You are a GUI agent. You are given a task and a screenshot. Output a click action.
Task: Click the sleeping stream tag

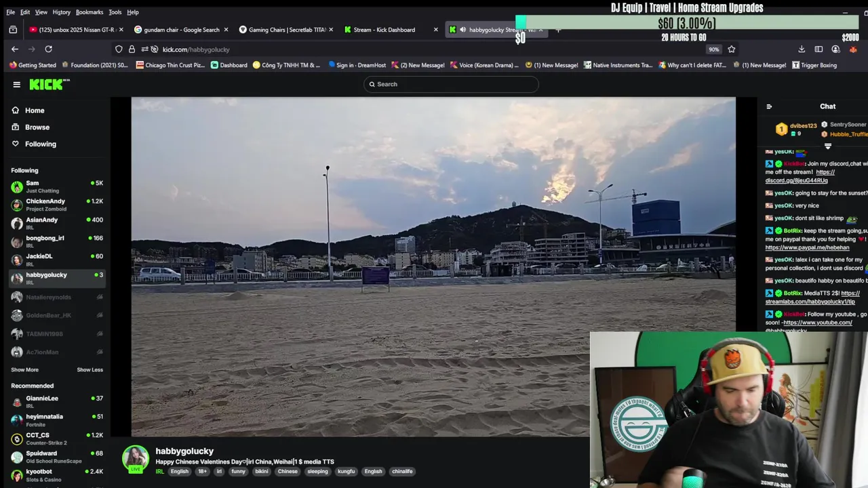pyautogui.click(x=317, y=471)
